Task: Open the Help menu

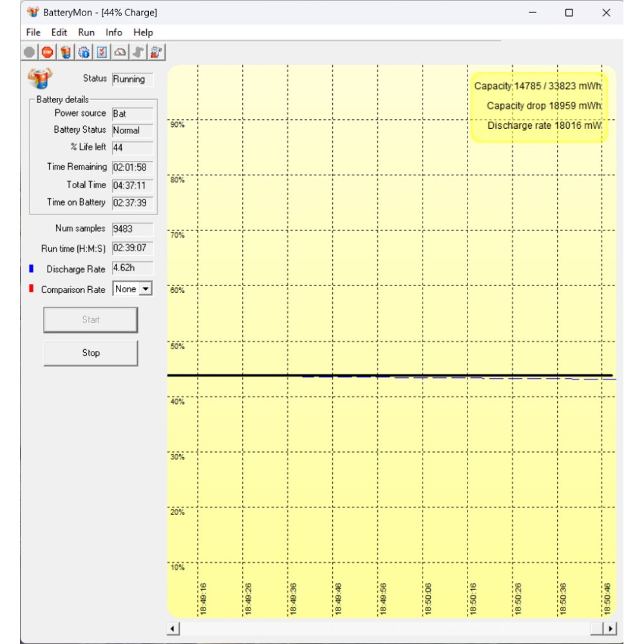Action: 143,32
